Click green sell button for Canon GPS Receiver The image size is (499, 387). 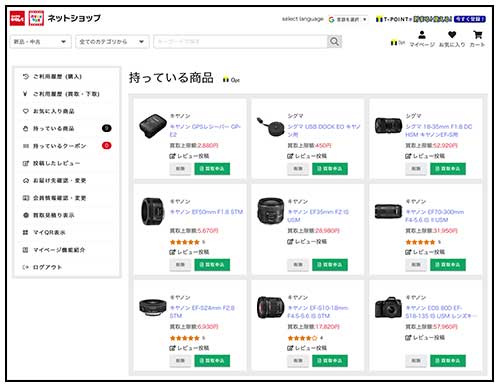point(212,169)
